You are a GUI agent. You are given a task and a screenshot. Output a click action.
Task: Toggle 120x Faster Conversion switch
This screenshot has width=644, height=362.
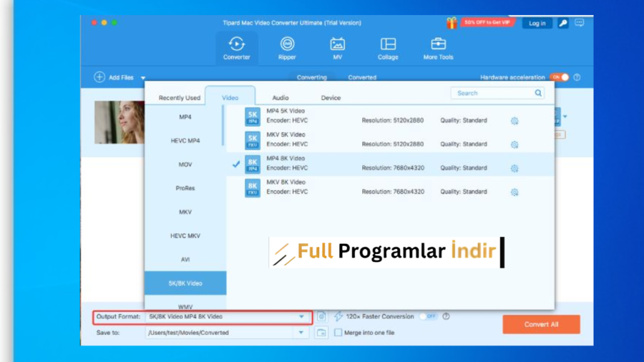[428, 317]
